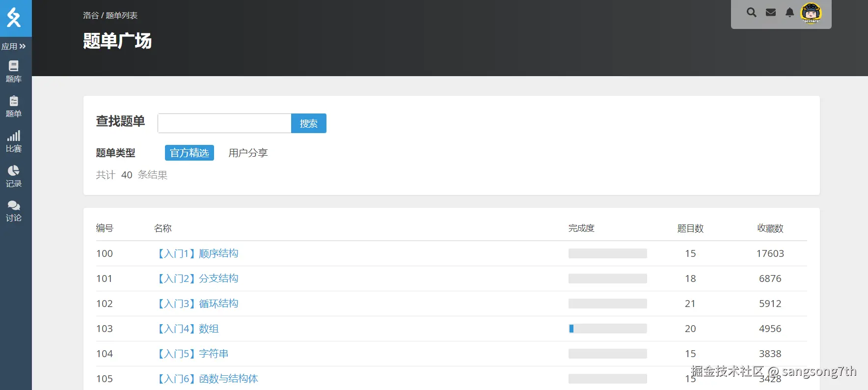
Task: Click favorites count 5912
Action: pyautogui.click(x=770, y=304)
